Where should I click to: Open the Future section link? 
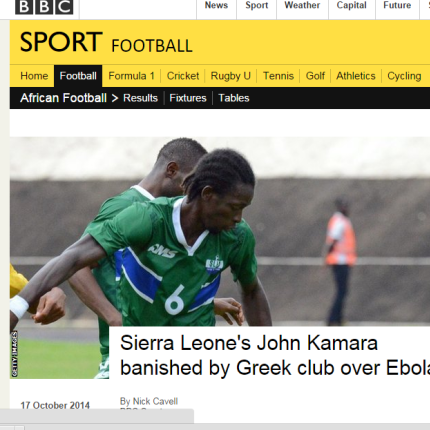pyautogui.click(x=397, y=5)
